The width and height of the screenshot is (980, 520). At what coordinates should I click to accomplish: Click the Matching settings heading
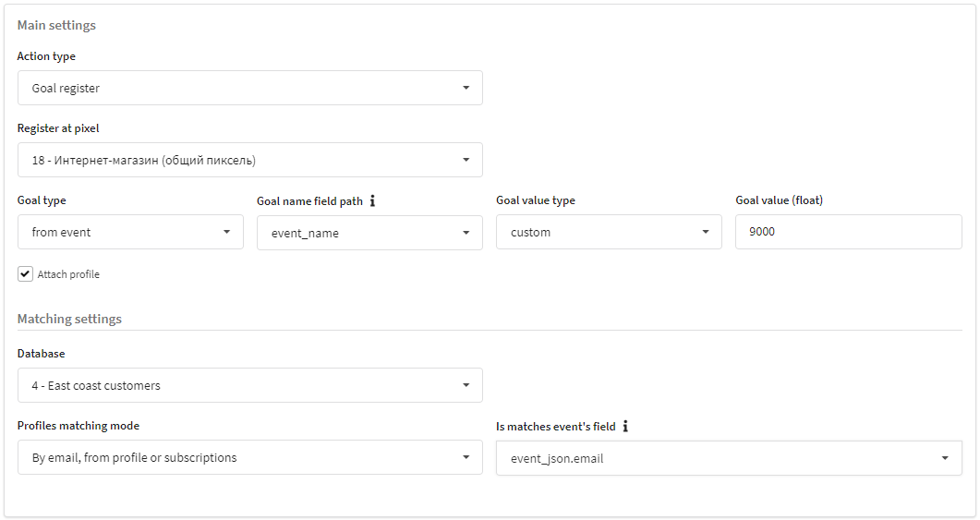[69, 319]
